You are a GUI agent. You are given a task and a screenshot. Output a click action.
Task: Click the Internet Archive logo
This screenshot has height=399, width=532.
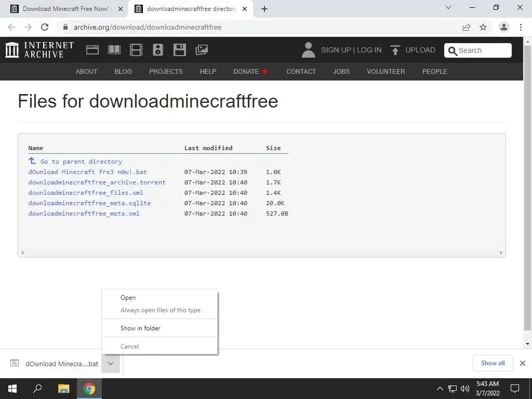(x=39, y=50)
